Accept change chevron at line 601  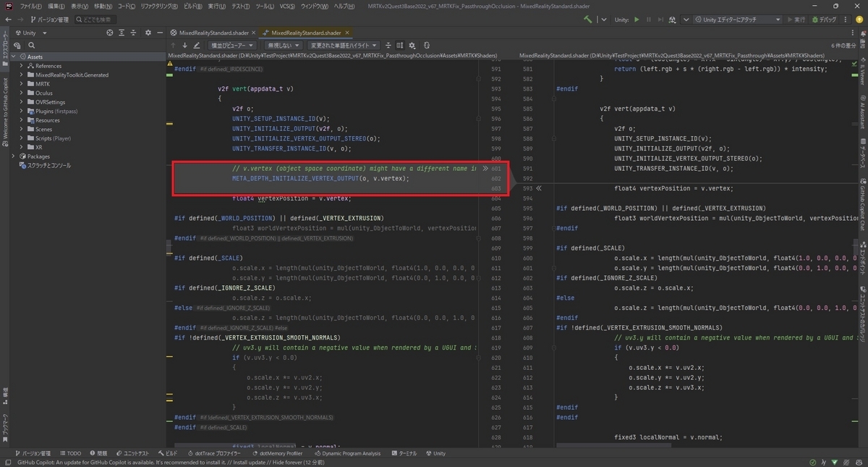tap(485, 168)
